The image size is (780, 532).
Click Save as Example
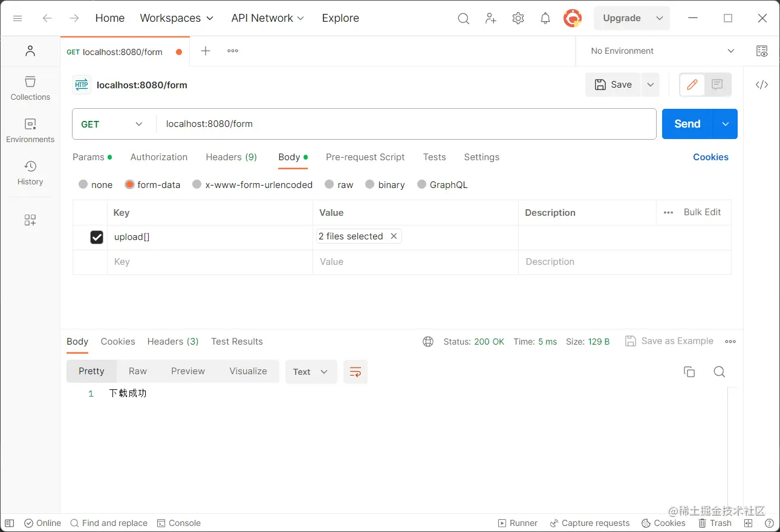pyautogui.click(x=669, y=341)
